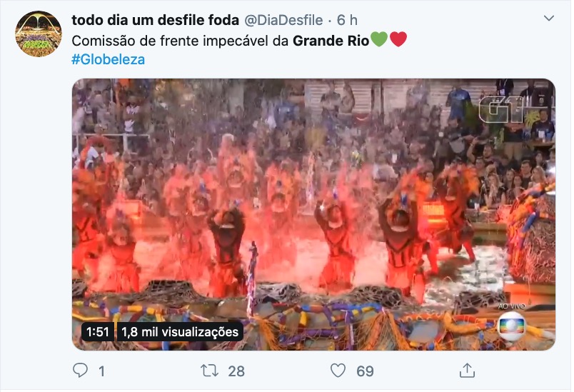
Task: Open the share tweet icon
Action: (x=467, y=370)
